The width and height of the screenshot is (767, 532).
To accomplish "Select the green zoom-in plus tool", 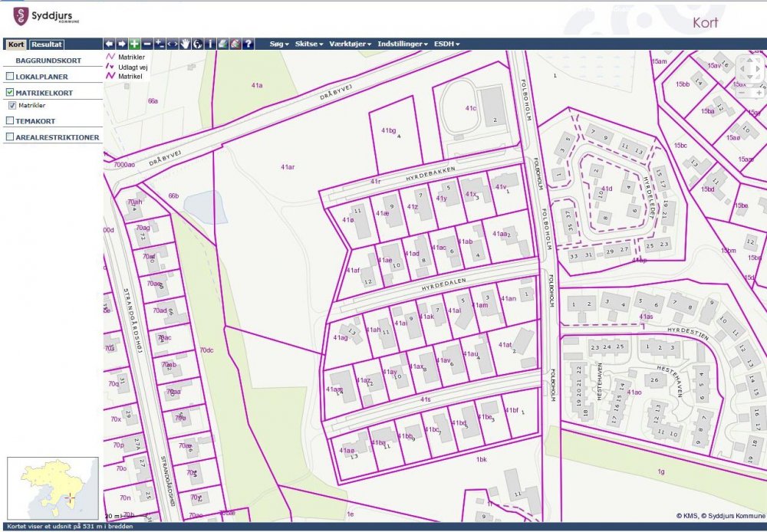I will click(134, 44).
